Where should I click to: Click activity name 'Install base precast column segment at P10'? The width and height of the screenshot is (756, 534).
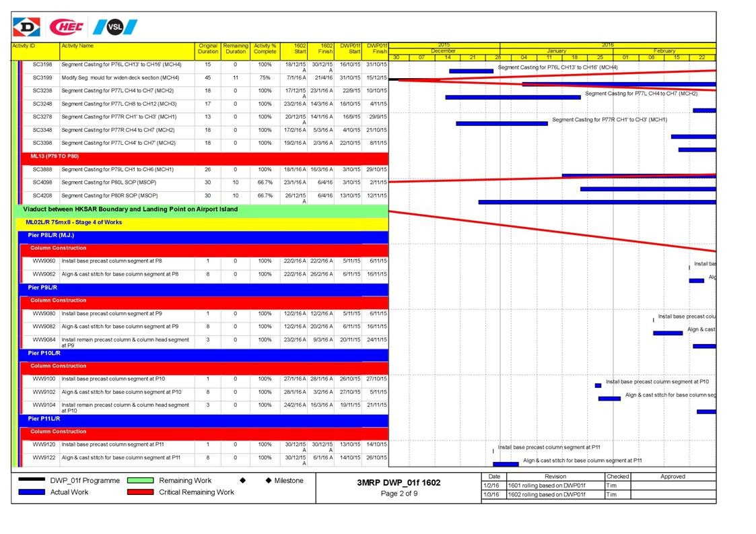[x=113, y=379]
